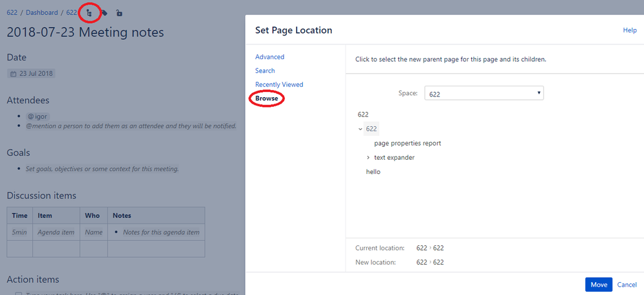Switch to the Search tab
644x295 pixels.
pyautogui.click(x=265, y=71)
